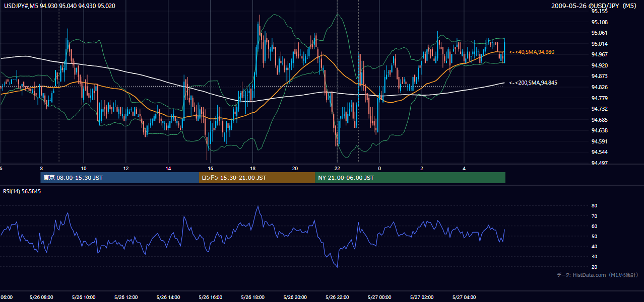Click price axis value 94.544

(x=600, y=152)
